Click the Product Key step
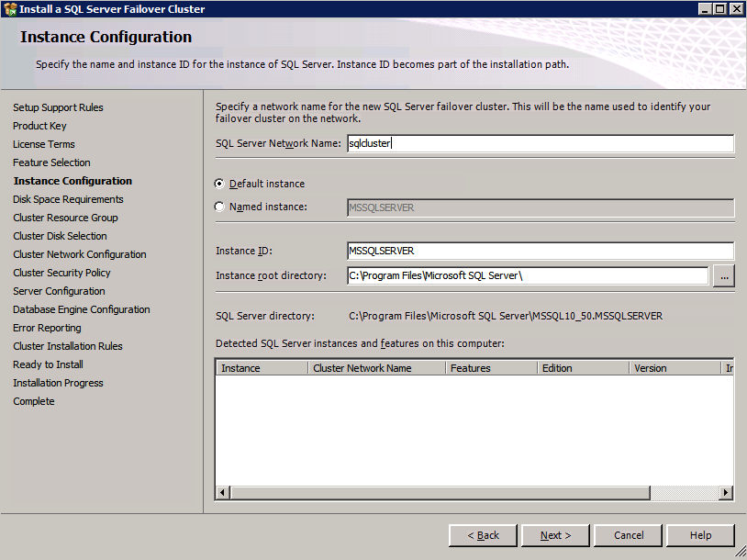Image resolution: width=747 pixels, height=560 pixels. coord(39,126)
